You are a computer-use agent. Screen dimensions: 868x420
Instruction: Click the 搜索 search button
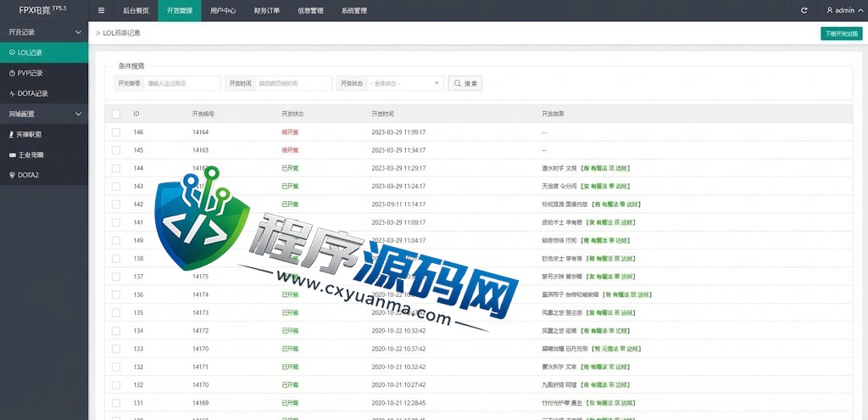point(465,84)
